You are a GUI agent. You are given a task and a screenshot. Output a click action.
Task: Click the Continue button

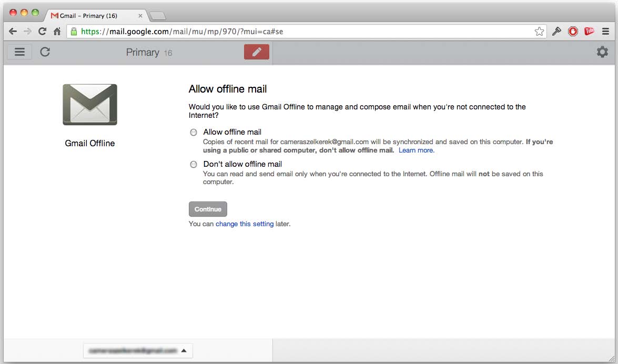[208, 209]
